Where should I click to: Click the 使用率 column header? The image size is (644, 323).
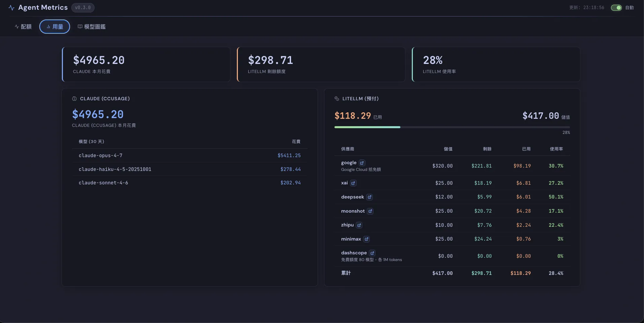[x=557, y=149]
